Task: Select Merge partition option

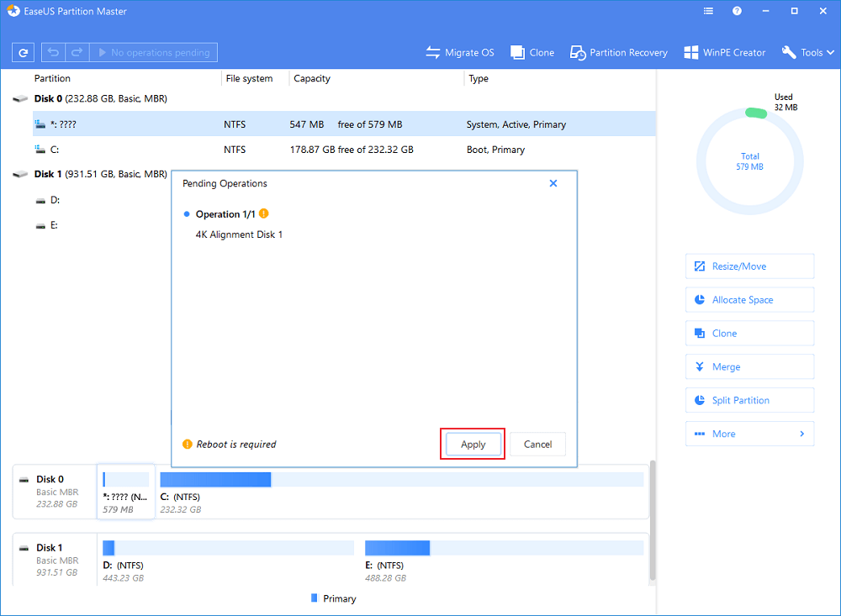Action: (749, 367)
